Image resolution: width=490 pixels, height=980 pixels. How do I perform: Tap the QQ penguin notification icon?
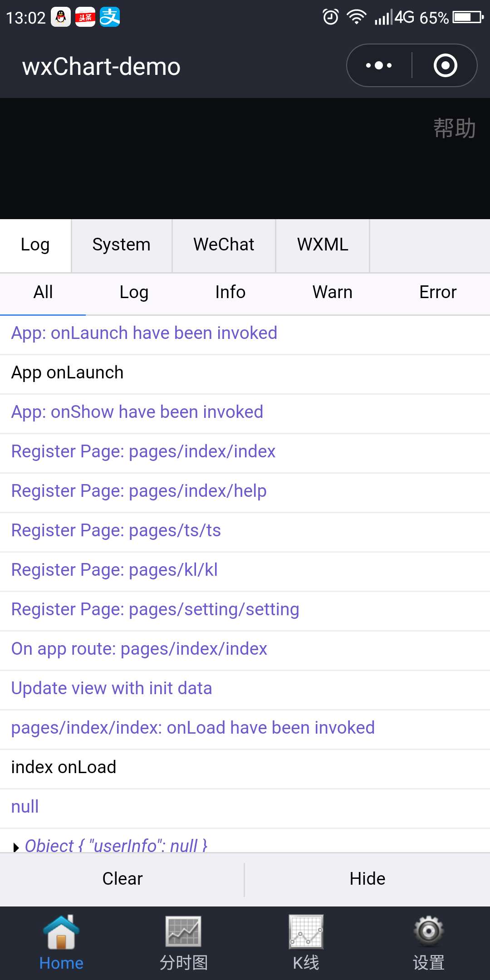61,18
